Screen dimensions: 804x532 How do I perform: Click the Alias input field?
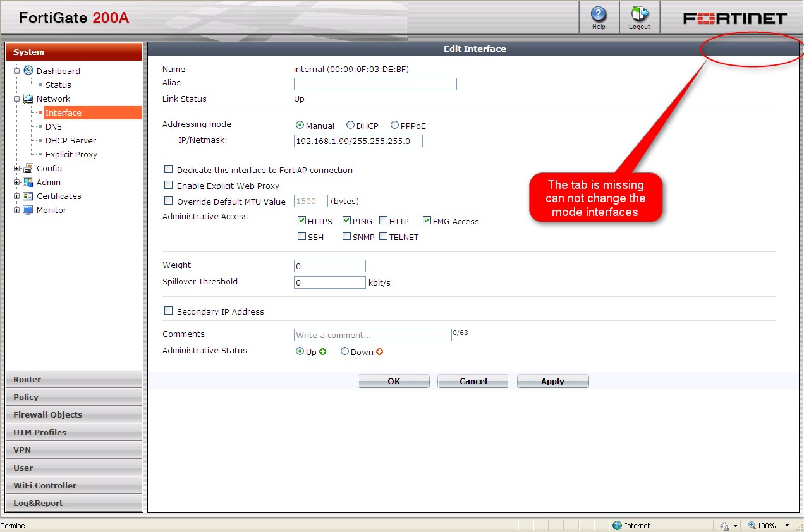coord(375,84)
